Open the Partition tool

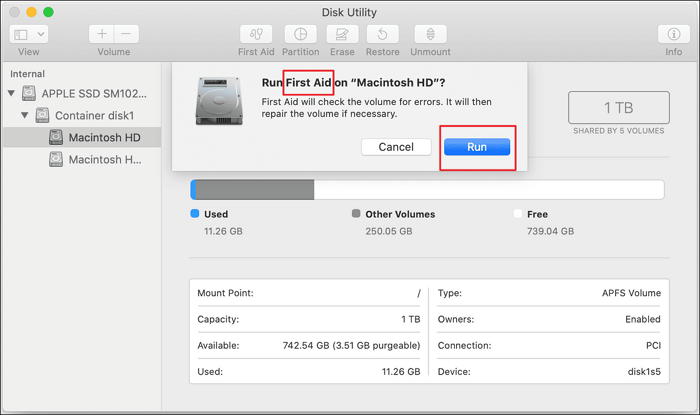tap(300, 34)
